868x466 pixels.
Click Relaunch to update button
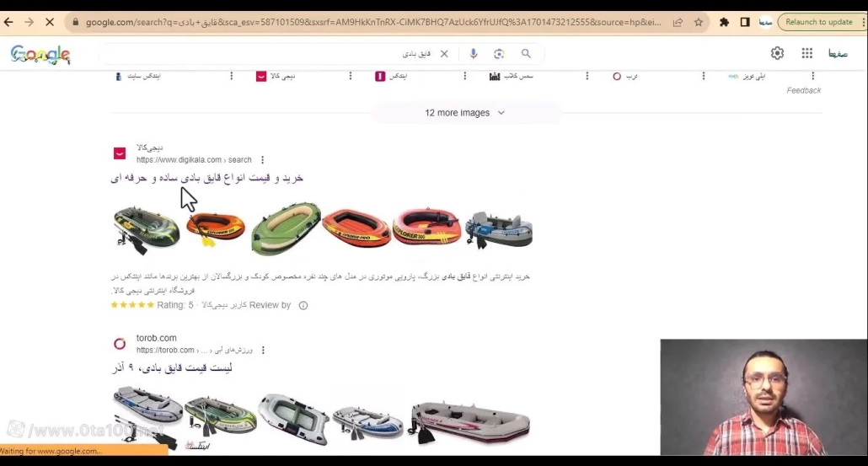coord(818,22)
